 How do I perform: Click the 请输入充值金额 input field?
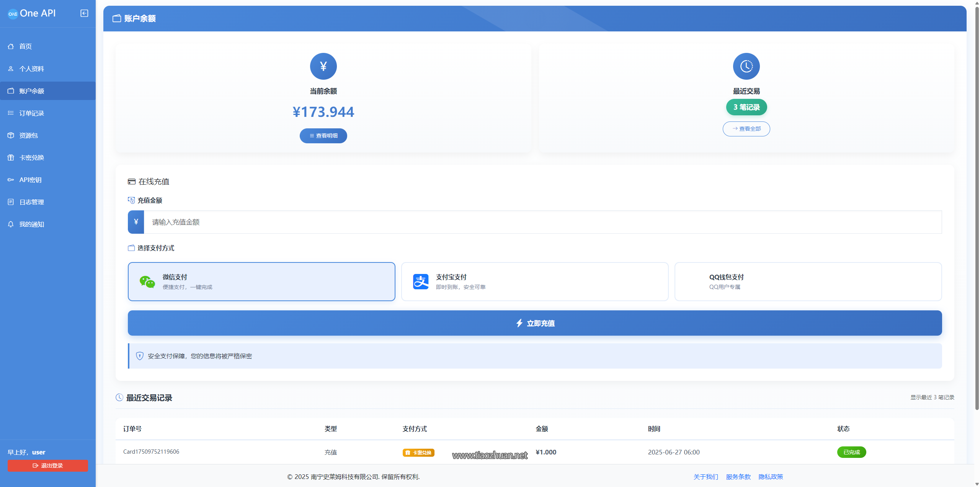click(543, 222)
